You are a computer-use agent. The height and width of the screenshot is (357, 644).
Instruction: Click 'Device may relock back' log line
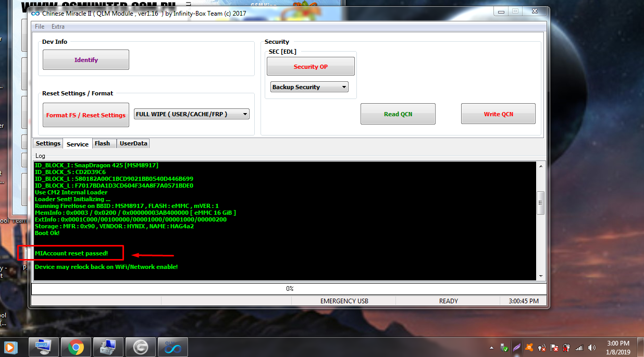point(106,267)
